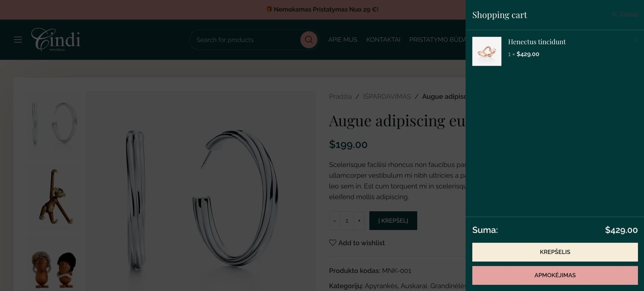Click the Henectus tincidunt product name link
Image resolution: width=644 pixels, height=291 pixels.
(537, 42)
